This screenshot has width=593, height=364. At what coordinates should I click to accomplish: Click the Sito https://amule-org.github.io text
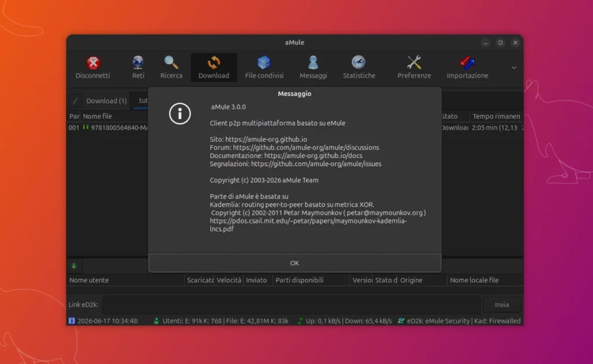pyautogui.click(x=258, y=139)
